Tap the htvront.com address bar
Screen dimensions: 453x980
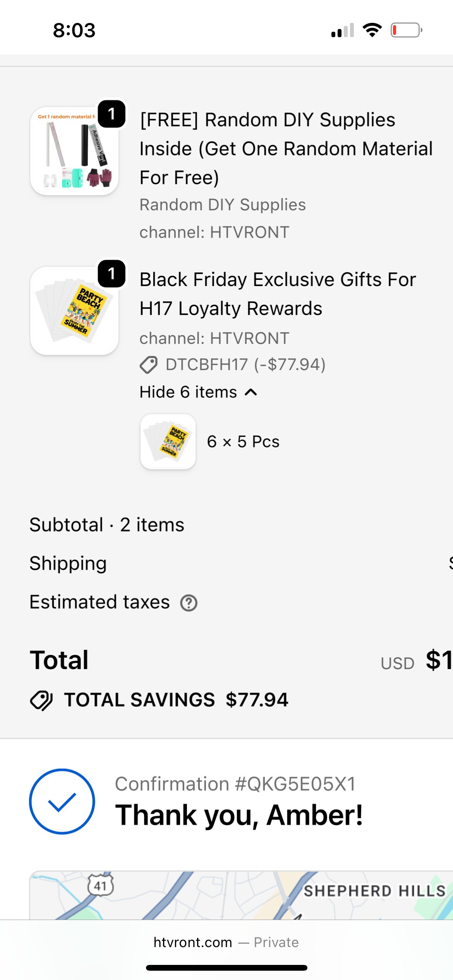tap(226, 942)
